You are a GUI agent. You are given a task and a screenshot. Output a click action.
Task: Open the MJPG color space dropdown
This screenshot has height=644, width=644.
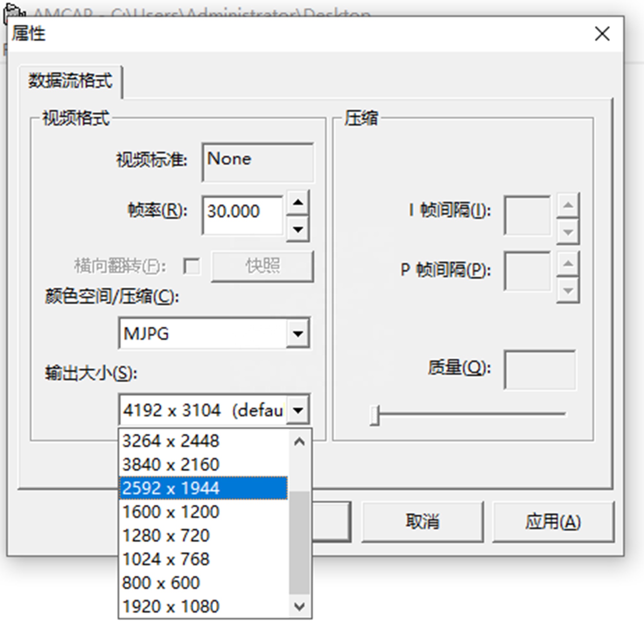(298, 333)
